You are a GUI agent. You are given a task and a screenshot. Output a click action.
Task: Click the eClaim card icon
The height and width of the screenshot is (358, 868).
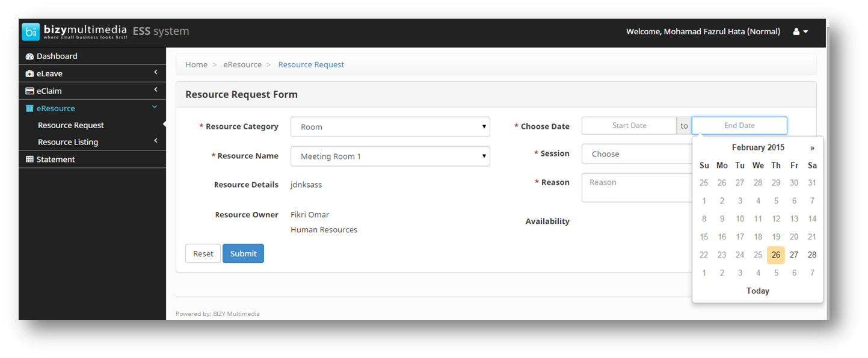[29, 91]
